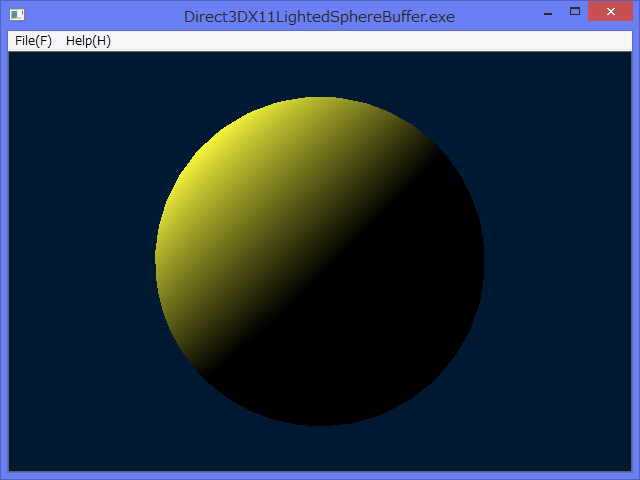Minimize the Direct3DX11LightedSphereBuffer window
The width and height of the screenshot is (640, 480).
[x=548, y=12]
